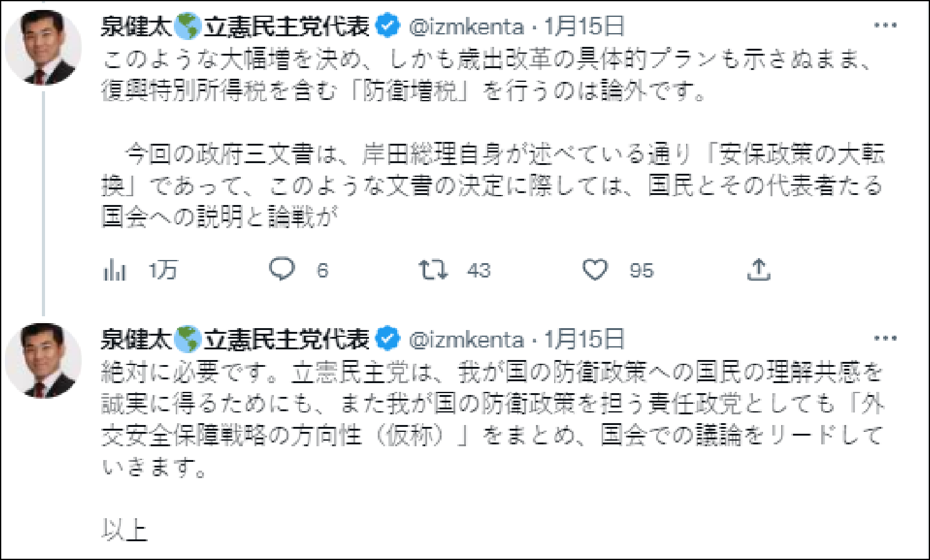Image resolution: width=930 pixels, height=560 pixels.
Task: Click the verified badge next to 泉健太
Action: tap(387, 26)
